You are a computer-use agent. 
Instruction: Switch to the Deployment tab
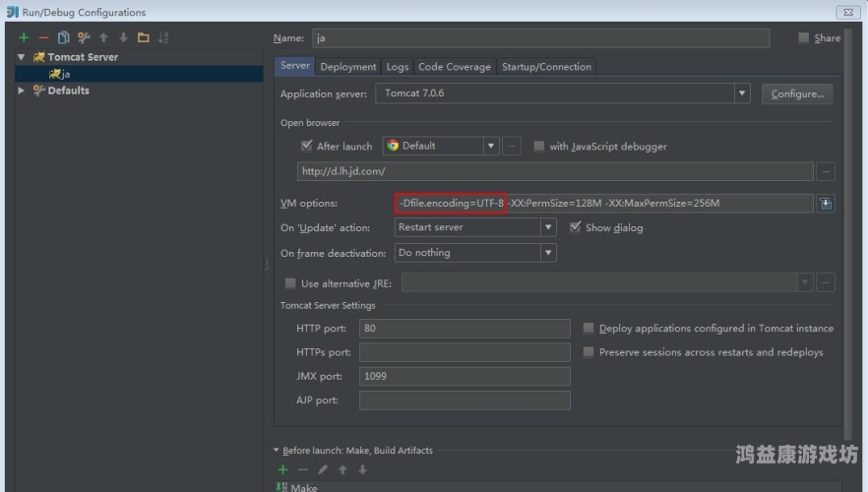click(x=348, y=66)
